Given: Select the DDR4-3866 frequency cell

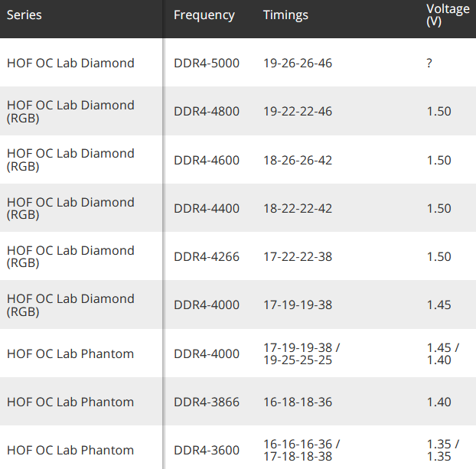Looking at the screenshot, I should pos(207,402).
